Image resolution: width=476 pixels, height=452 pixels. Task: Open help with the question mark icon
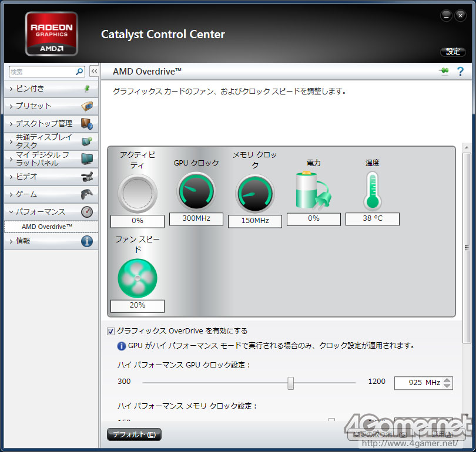click(x=460, y=72)
